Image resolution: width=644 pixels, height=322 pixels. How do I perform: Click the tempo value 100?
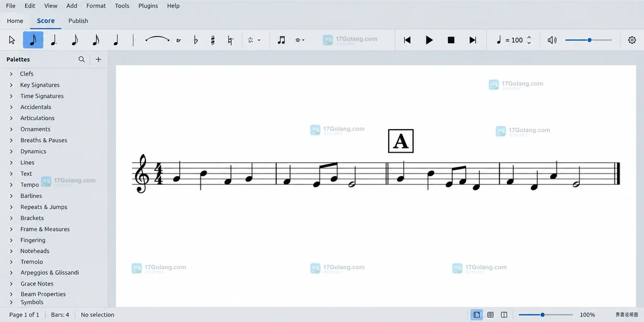point(517,40)
